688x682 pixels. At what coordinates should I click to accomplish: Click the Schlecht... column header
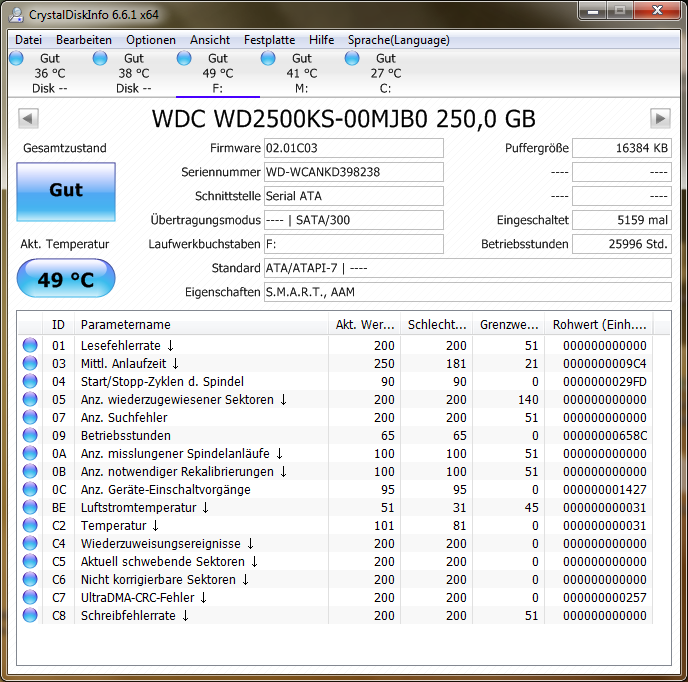coord(437,324)
